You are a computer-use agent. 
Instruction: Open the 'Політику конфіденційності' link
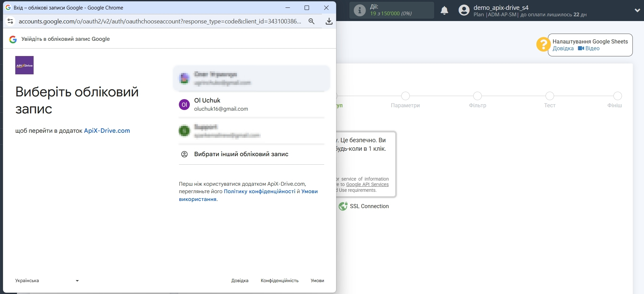tap(260, 191)
